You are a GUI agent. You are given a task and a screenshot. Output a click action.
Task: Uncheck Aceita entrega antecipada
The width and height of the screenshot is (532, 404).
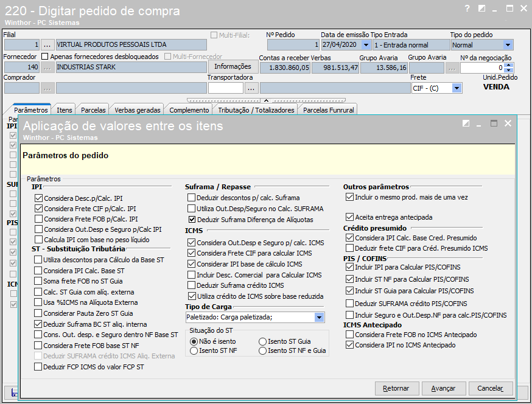point(349,217)
